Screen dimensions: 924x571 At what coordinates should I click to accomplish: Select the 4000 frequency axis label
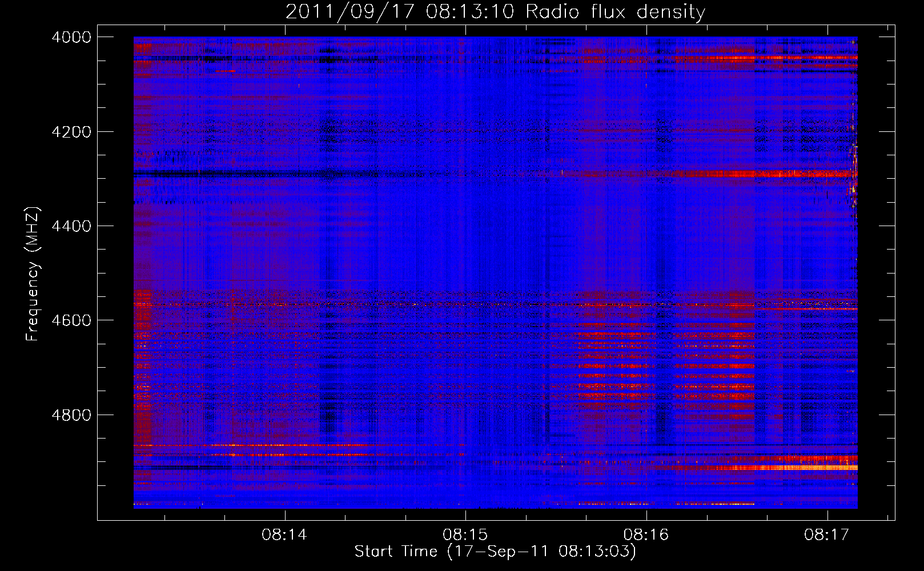pyautogui.click(x=71, y=37)
